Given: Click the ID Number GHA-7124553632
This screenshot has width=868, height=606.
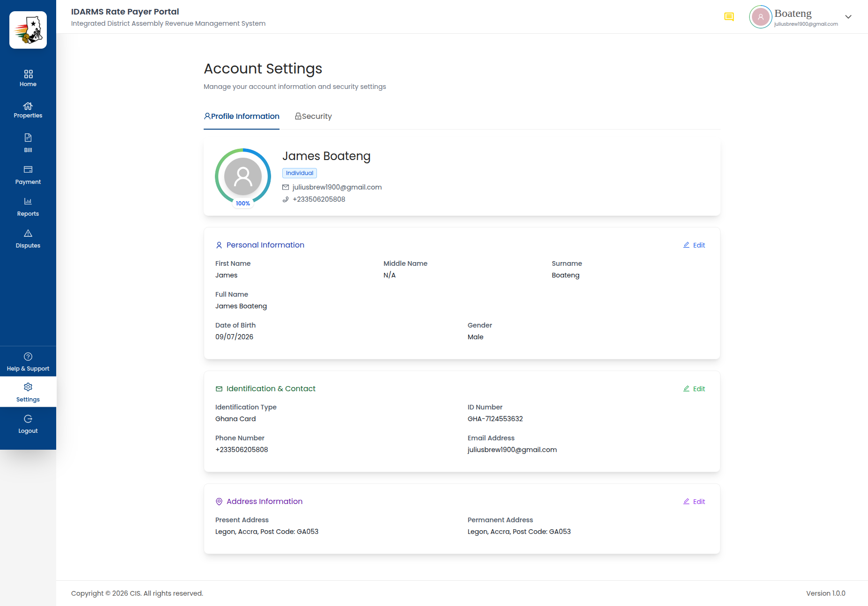Looking at the screenshot, I should pyautogui.click(x=495, y=419).
